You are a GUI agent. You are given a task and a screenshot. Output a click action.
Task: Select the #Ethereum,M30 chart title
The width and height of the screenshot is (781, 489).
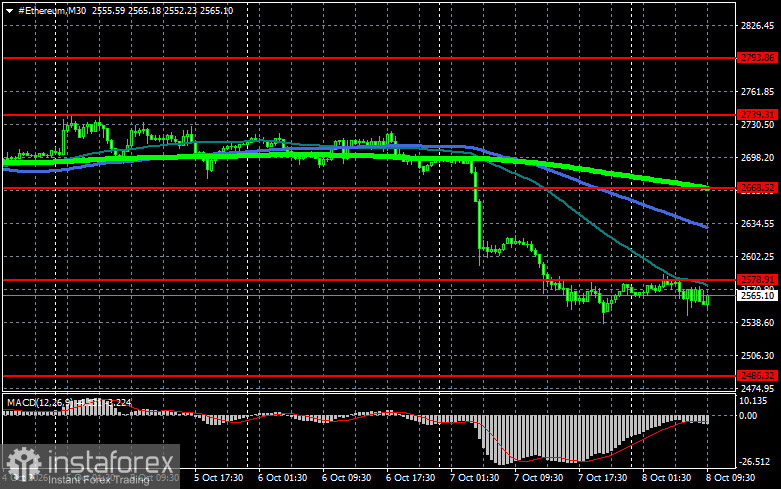coord(52,10)
